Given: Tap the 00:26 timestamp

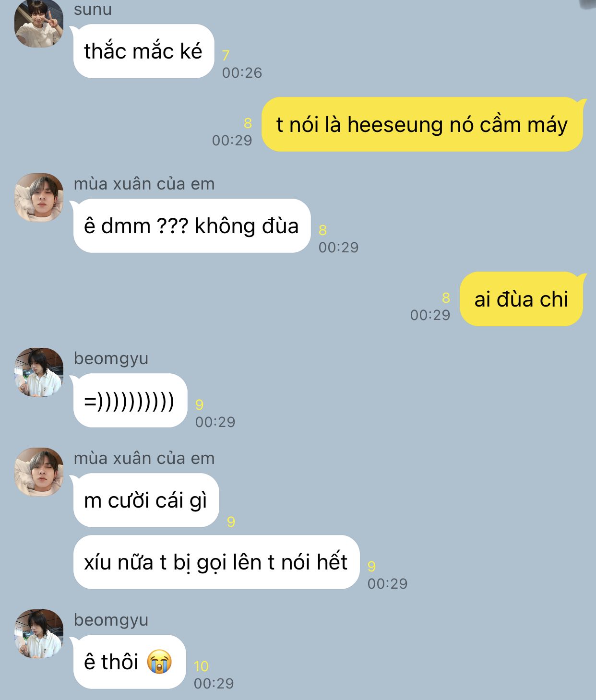Looking at the screenshot, I should (242, 72).
